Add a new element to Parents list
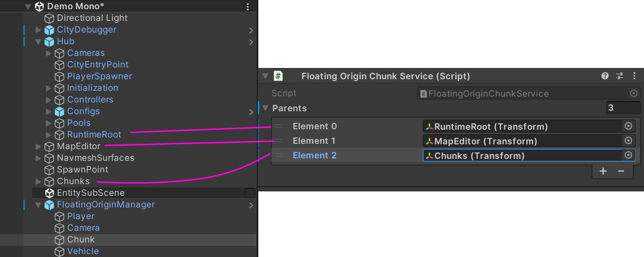Image resolution: width=644 pixels, height=257 pixels. [x=603, y=171]
